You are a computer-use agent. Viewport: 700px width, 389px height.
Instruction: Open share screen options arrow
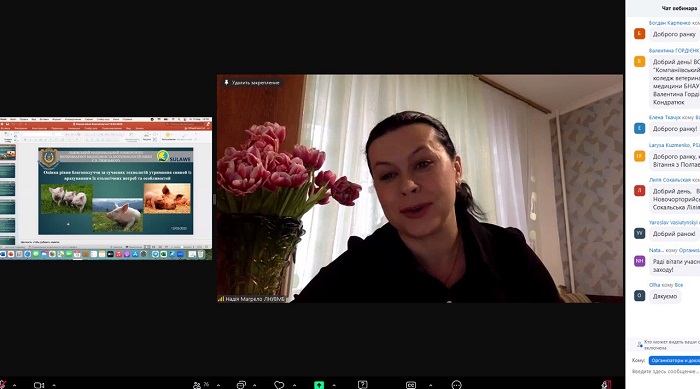(334, 385)
